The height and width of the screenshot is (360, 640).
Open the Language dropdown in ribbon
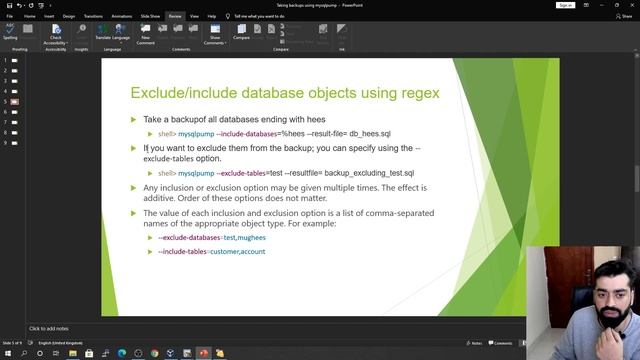pyautogui.click(x=120, y=33)
